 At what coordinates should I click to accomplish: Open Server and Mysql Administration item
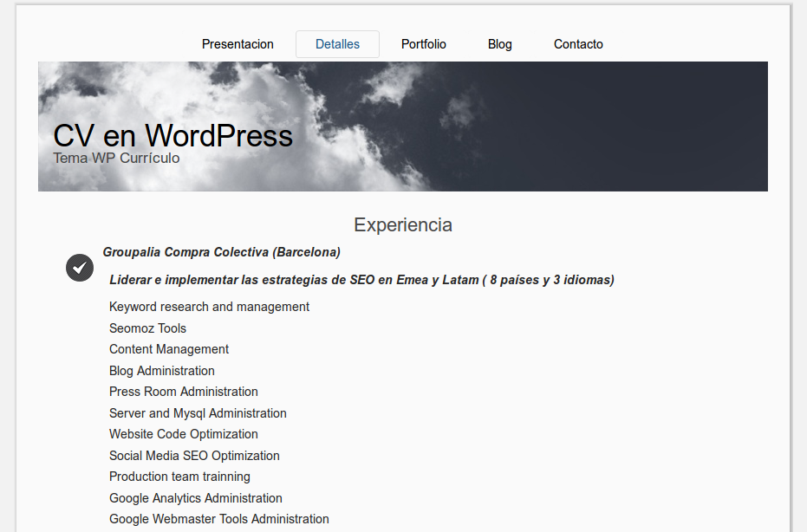(x=198, y=413)
